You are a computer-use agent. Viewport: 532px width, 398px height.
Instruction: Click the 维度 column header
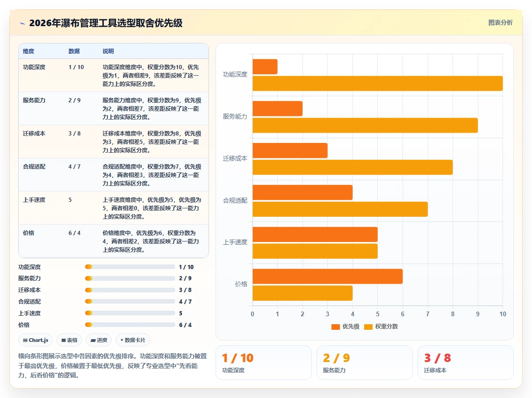click(29, 51)
